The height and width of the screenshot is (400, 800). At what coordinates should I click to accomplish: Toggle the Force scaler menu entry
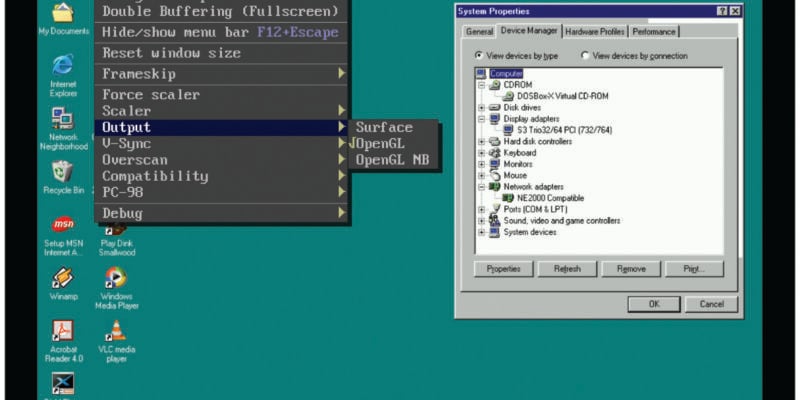click(x=221, y=94)
